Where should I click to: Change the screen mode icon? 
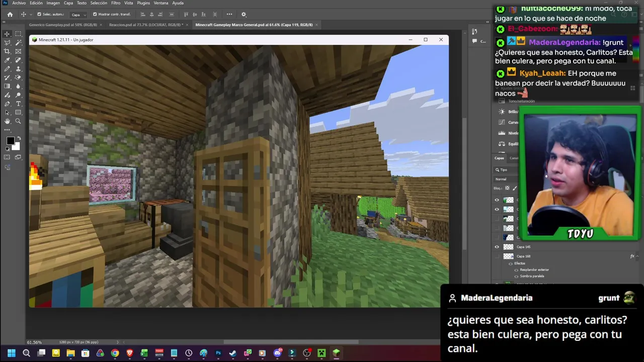[18, 157]
